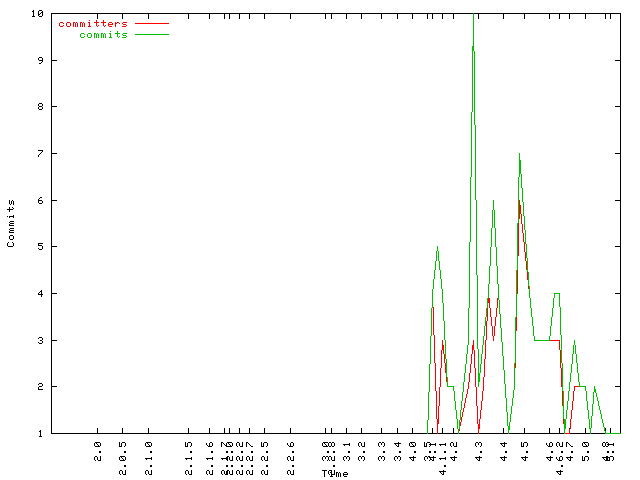This screenshot has height=480, width=640.
Task: Click the commits legend green line sample
Action: pos(151,34)
